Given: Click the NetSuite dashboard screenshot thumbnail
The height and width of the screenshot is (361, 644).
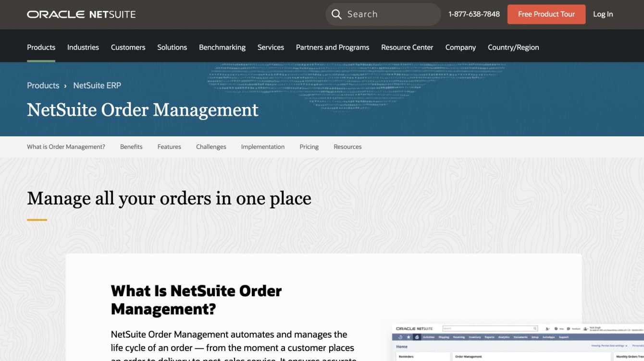Looking at the screenshot, I should 518,342.
